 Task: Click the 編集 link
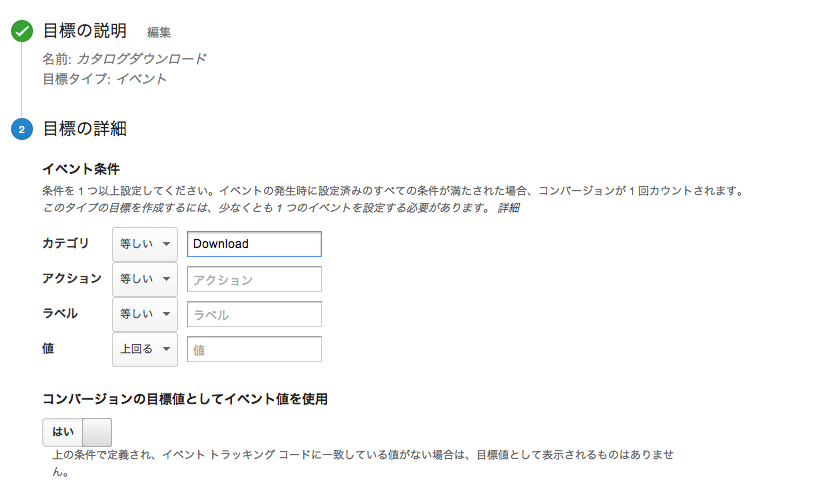[x=159, y=33]
